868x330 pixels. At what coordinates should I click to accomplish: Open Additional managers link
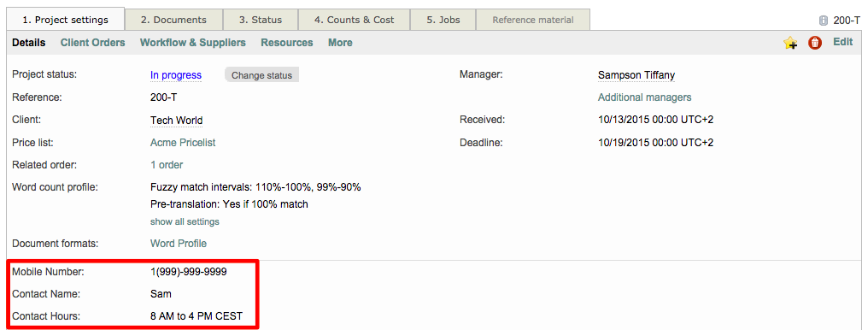tap(644, 97)
